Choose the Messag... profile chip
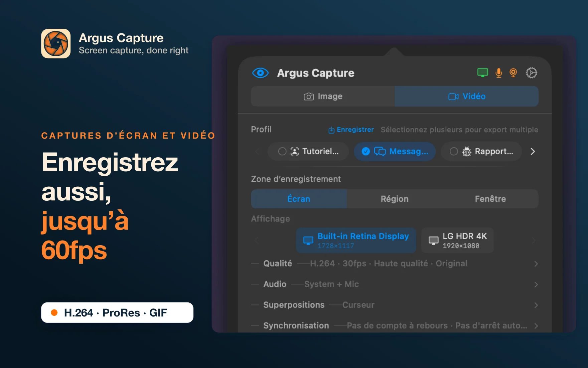The image size is (588, 368). (x=395, y=152)
